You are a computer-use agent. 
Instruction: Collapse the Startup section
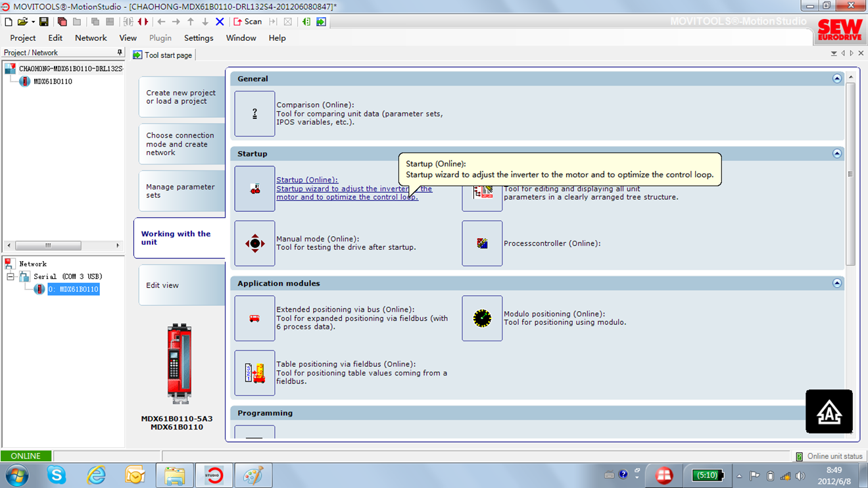pyautogui.click(x=836, y=153)
